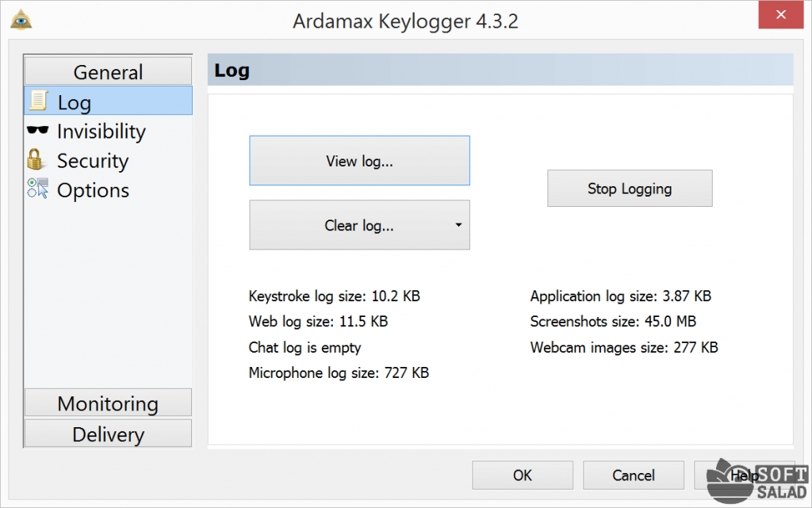The image size is (812, 508).
Task: Click the Security padlock icon
Action: [36, 159]
